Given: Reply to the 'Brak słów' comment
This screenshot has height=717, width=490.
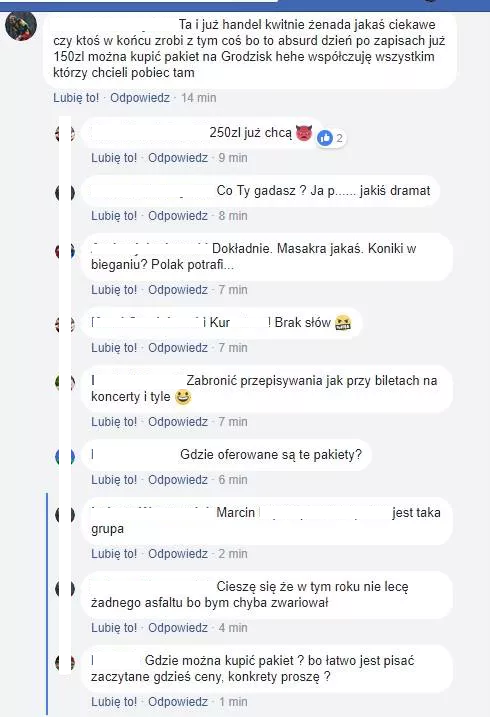Looking at the screenshot, I should (x=178, y=348).
